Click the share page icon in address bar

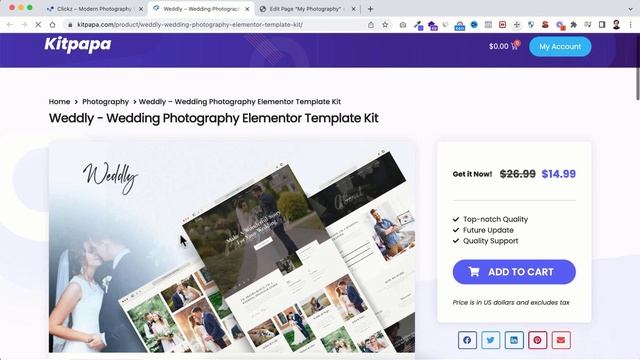point(371,24)
